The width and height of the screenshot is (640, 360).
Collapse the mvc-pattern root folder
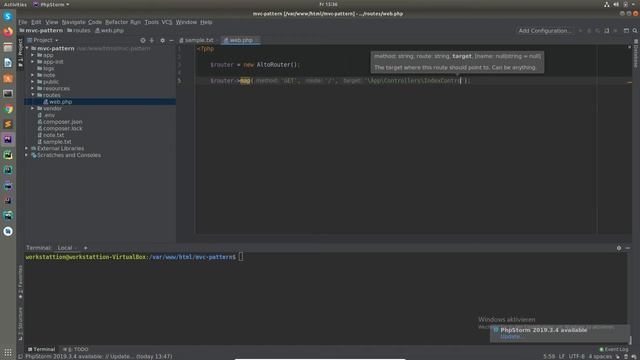click(x=27, y=48)
